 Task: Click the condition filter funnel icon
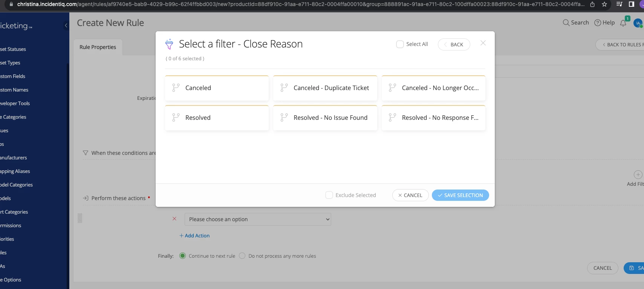pos(86,153)
